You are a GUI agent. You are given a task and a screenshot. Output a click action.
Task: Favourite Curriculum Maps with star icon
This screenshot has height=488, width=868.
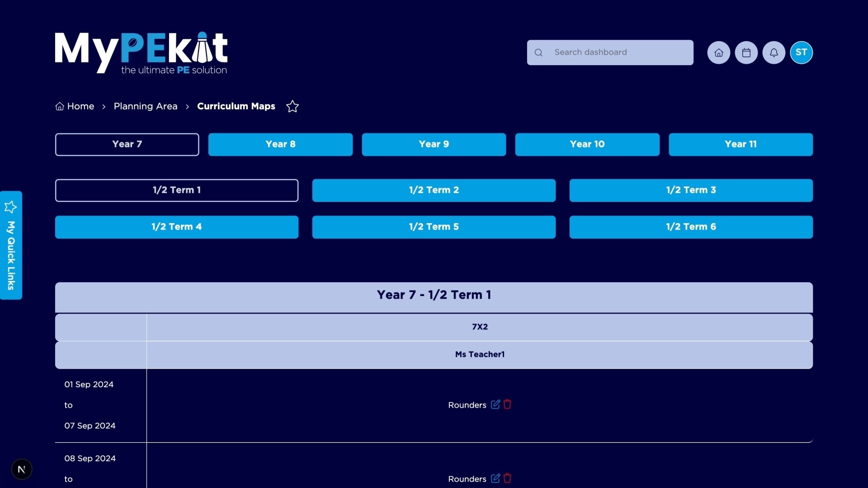tap(292, 107)
